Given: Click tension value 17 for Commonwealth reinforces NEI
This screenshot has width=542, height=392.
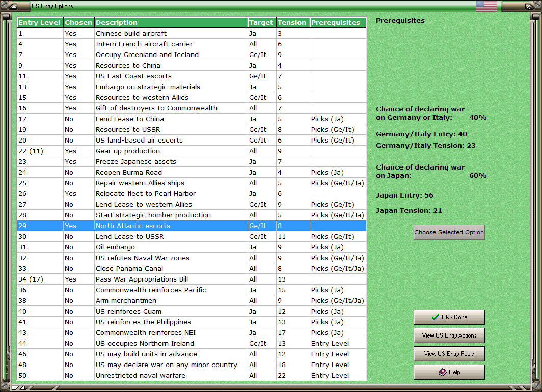Looking at the screenshot, I should (293, 333).
